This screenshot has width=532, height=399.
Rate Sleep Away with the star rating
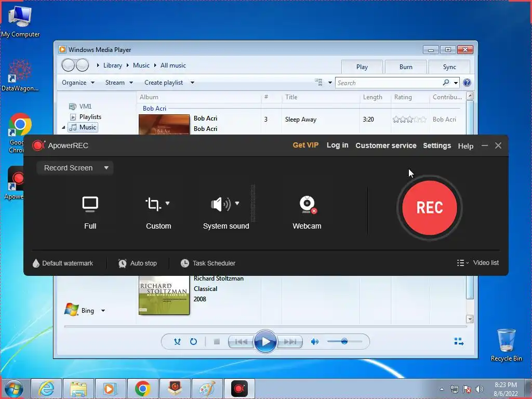click(x=409, y=119)
